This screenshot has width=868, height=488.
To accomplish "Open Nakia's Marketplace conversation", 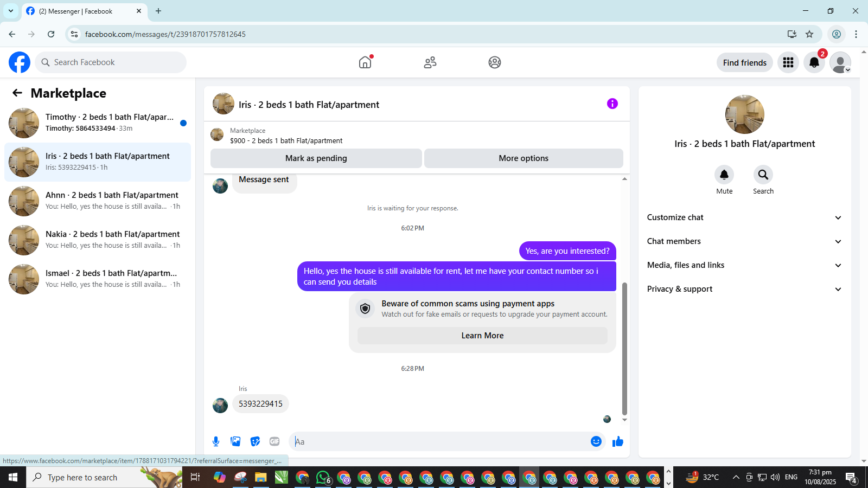I will click(98, 240).
